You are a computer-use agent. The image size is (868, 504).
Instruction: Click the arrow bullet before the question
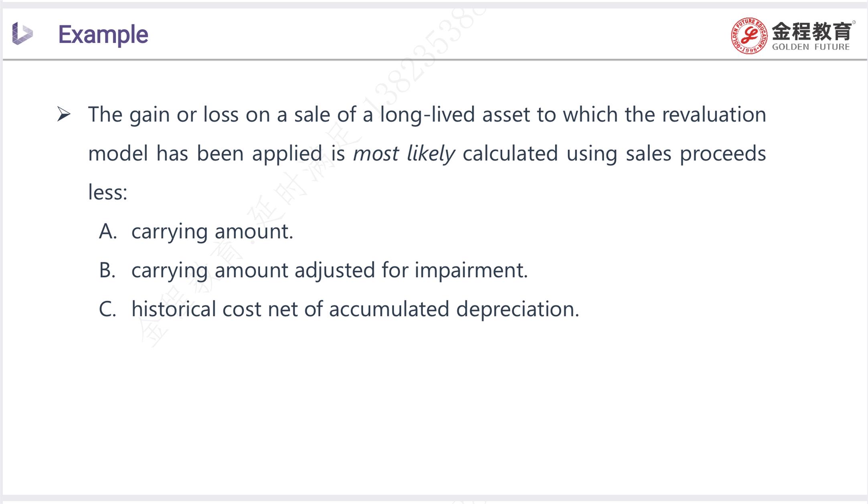coord(64,114)
